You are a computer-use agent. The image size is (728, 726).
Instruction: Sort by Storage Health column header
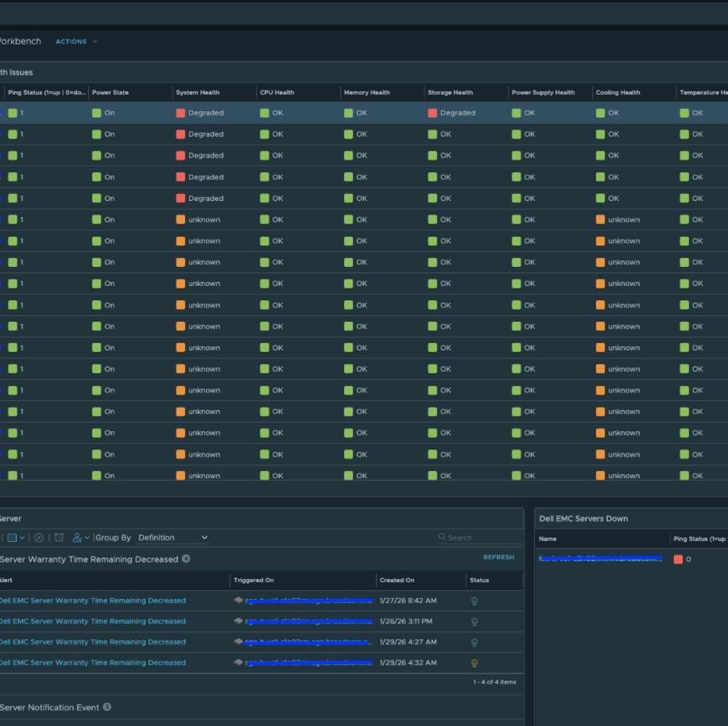(x=451, y=92)
